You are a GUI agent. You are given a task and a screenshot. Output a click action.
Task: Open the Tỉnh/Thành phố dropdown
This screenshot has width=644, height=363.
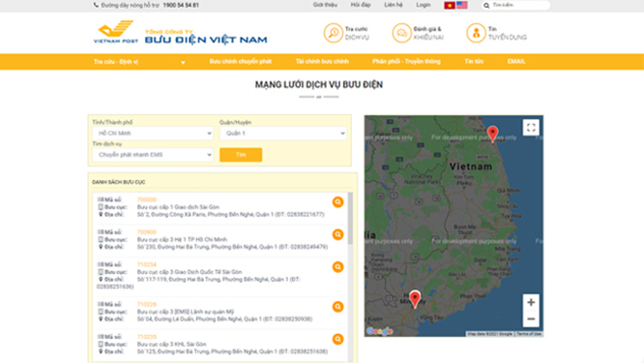coord(153,134)
